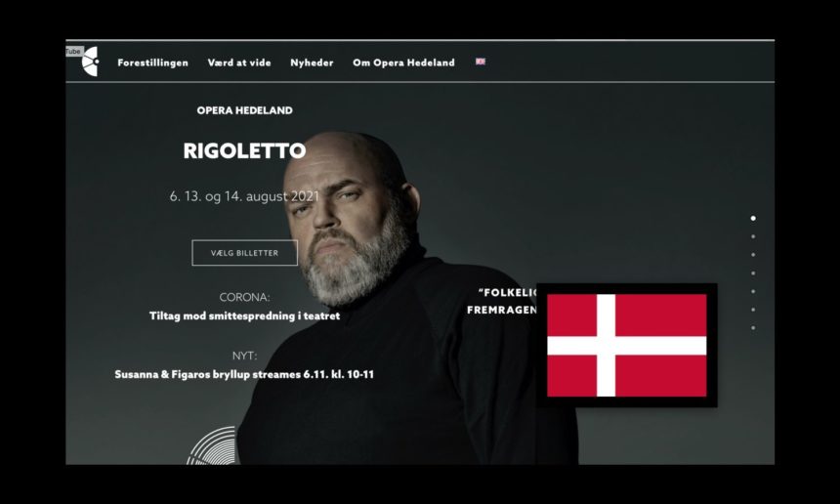
Task: Select the first slide indicator dot
Action: [x=753, y=219]
